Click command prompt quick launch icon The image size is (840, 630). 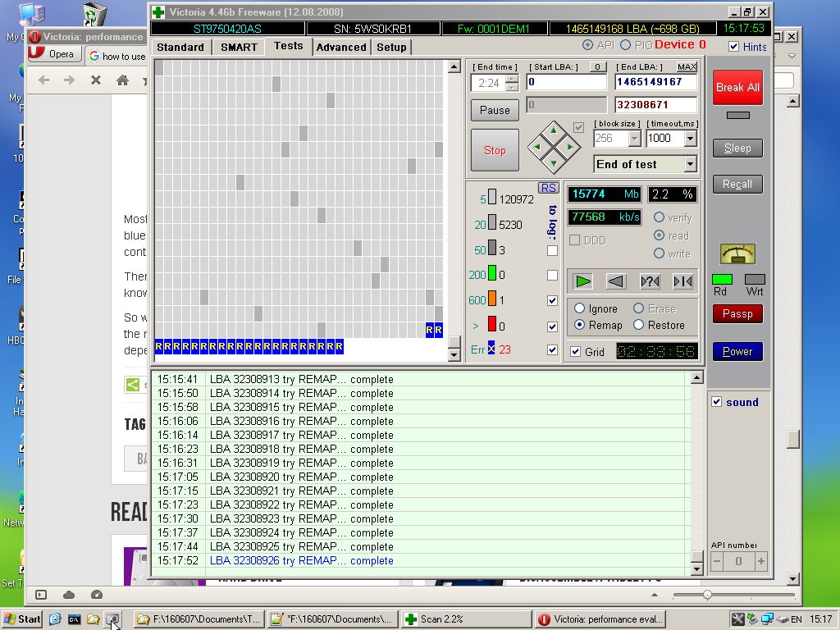(x=74, y=619)
